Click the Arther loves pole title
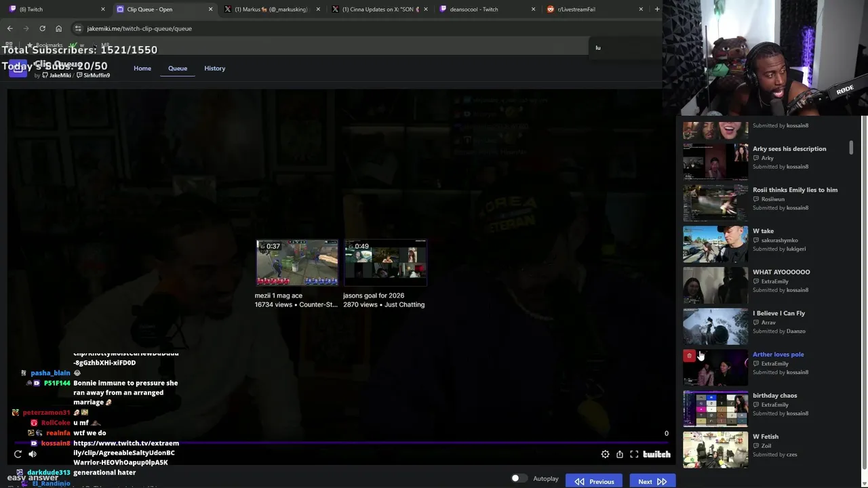This screenshot has width=868, height=488. (x=778, y=354)
